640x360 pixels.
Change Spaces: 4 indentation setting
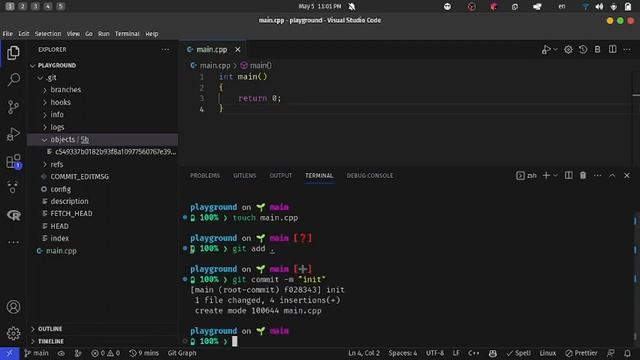click(x=402, y=353)
